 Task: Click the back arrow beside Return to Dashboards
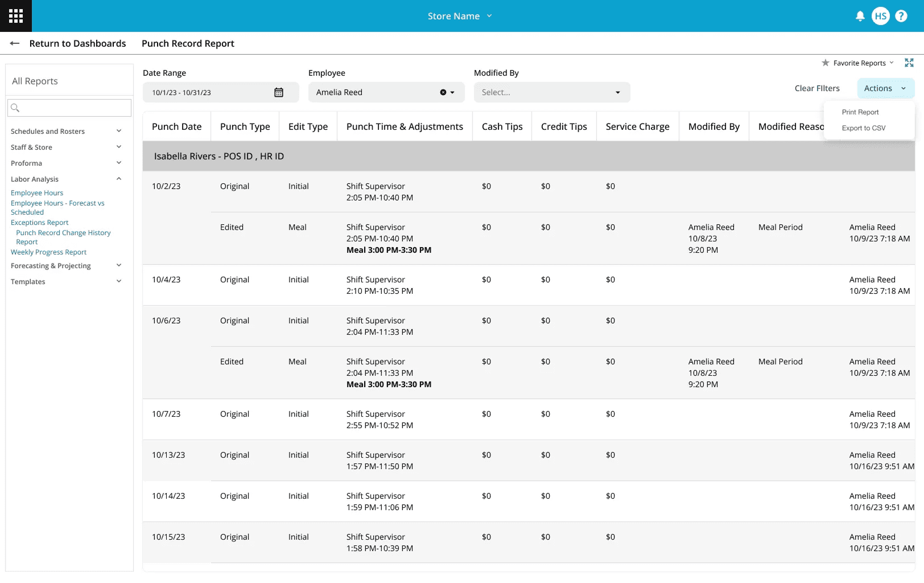pos(15,43)
